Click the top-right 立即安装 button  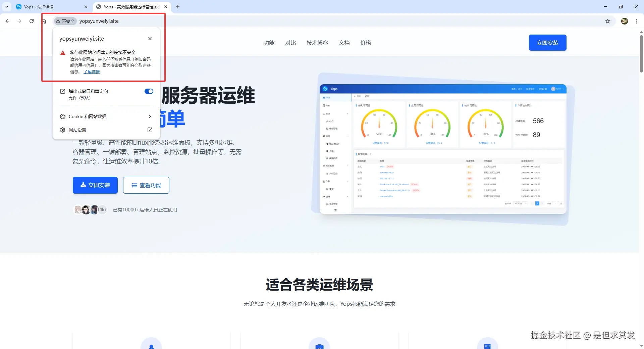click(x=547, y=43)
